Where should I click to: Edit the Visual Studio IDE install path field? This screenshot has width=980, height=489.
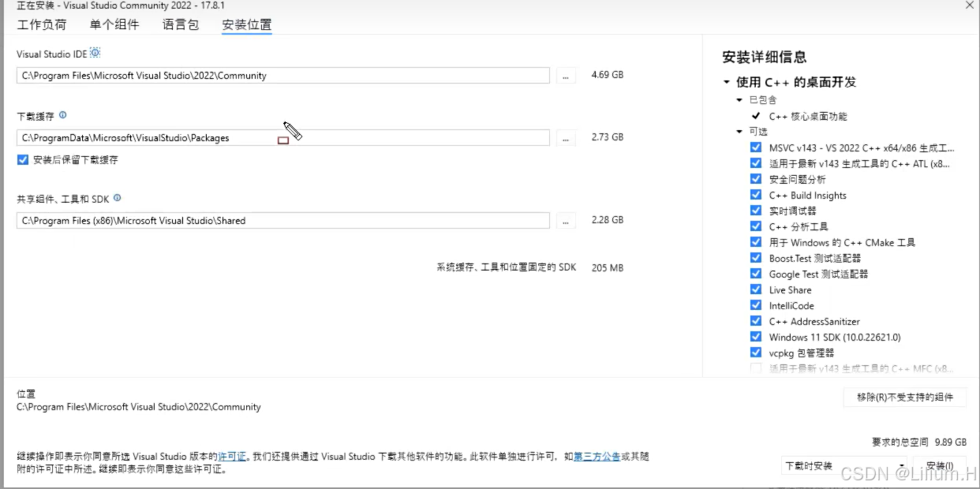click(x=283, y=76)
